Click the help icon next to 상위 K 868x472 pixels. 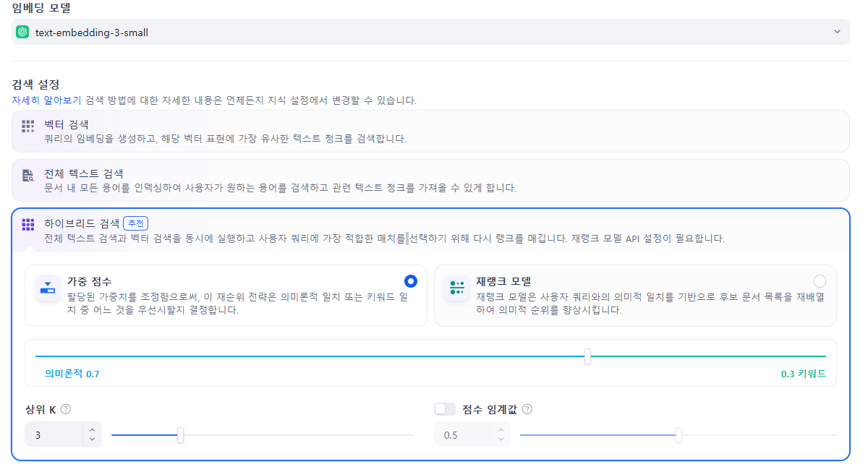[66, 409]
